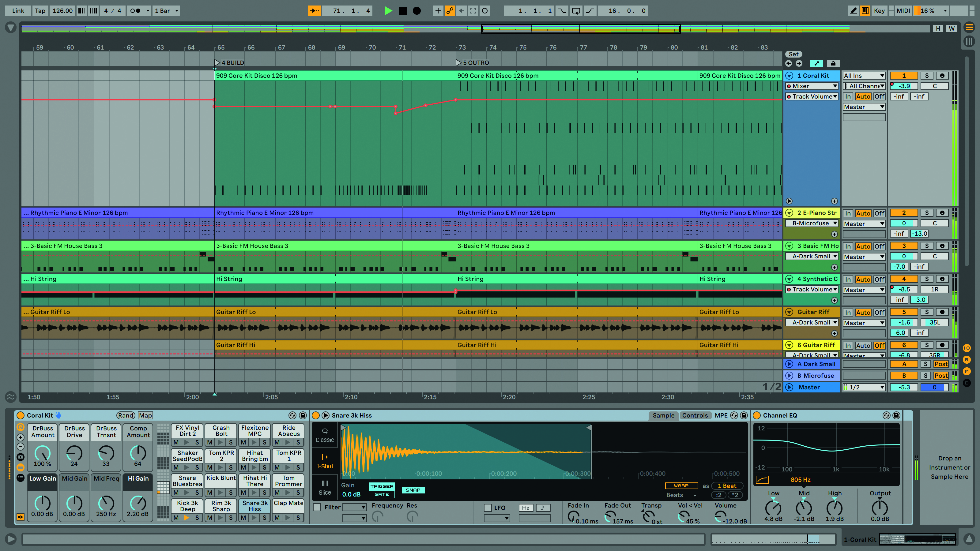Select Snare 3k Hiss drum pad
This screenshot has height=551, width=980.
[254, 506]
